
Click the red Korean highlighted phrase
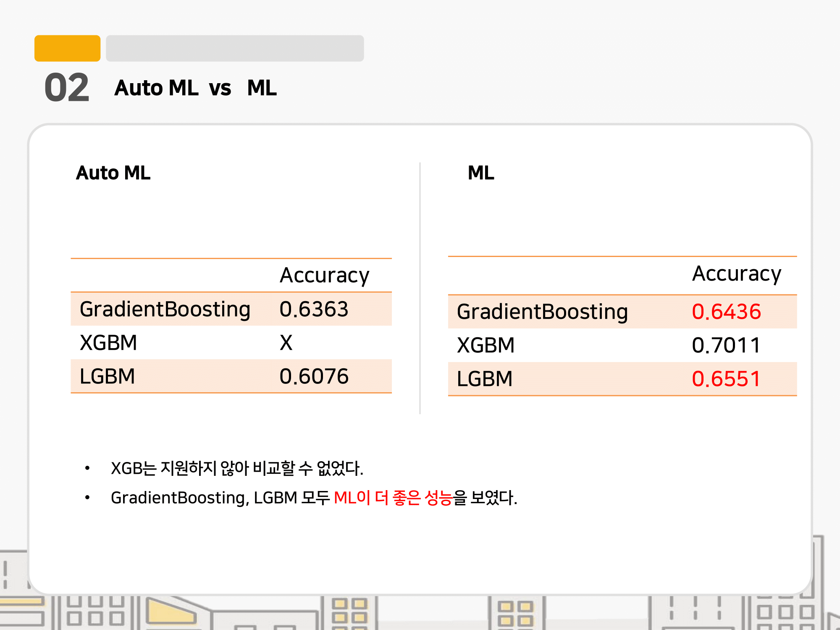coord(393,498)
